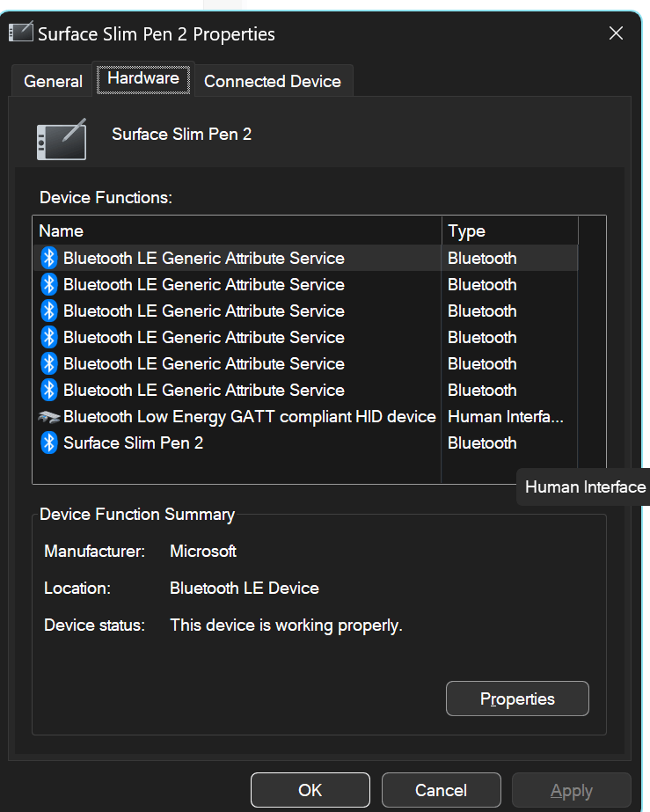The height and width of the screenshot is (812, 650).
Task: Select the Surface Slim Pen 2 row in Device Functions
Action: point(305,443)
